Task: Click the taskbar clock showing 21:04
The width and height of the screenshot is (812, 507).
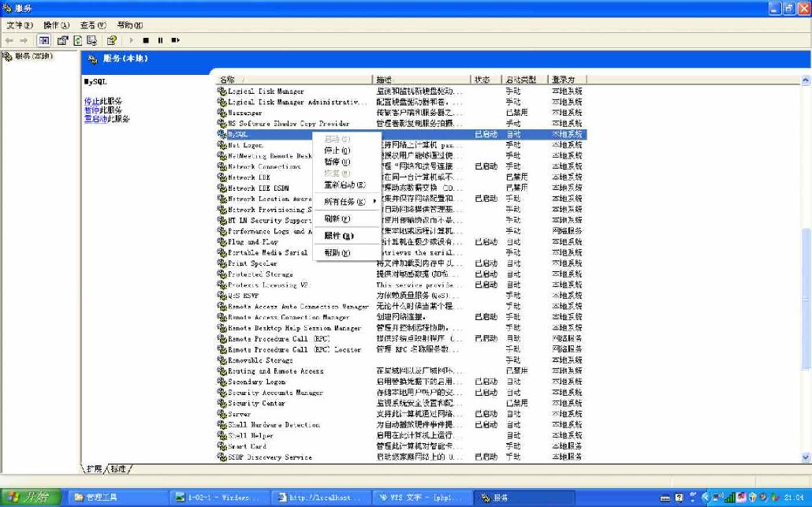Action: coord(794,498)
